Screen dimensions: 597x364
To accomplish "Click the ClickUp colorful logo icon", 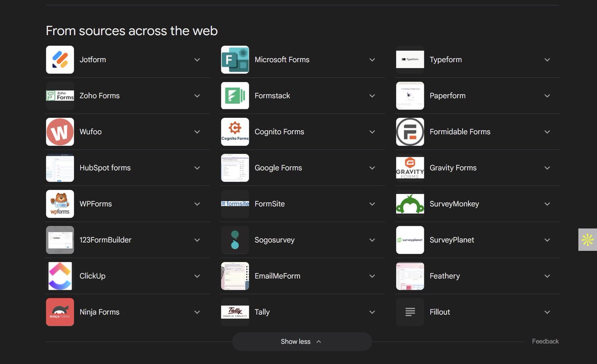I will point(60,276).
